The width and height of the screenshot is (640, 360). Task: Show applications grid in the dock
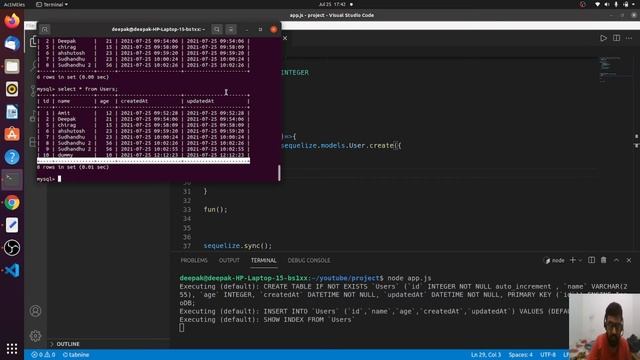point(12,348)
